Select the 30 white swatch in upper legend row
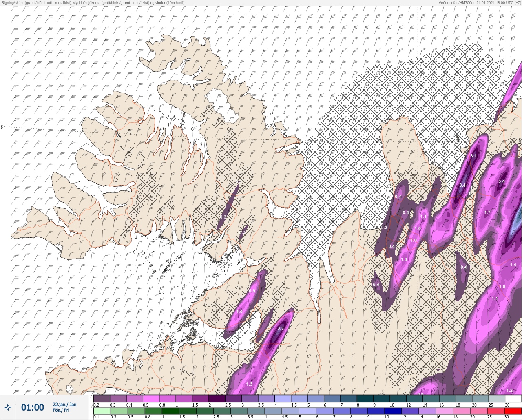522x420 pixels. 513,398
